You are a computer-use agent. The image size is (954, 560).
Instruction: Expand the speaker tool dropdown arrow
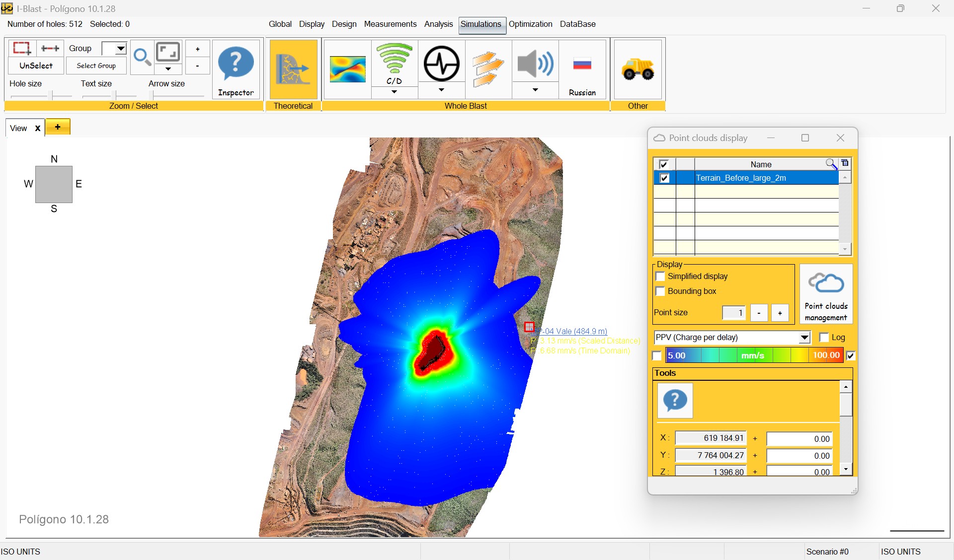535,90
